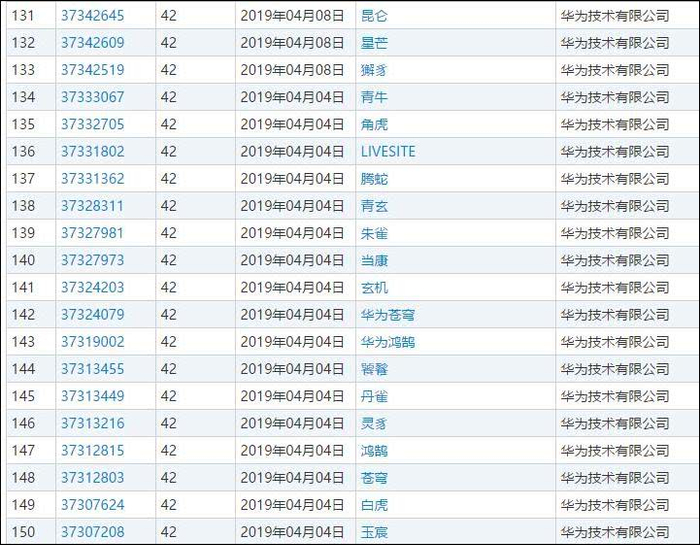Open application number 37328311
700x545 pixels.
click(92, 206)
